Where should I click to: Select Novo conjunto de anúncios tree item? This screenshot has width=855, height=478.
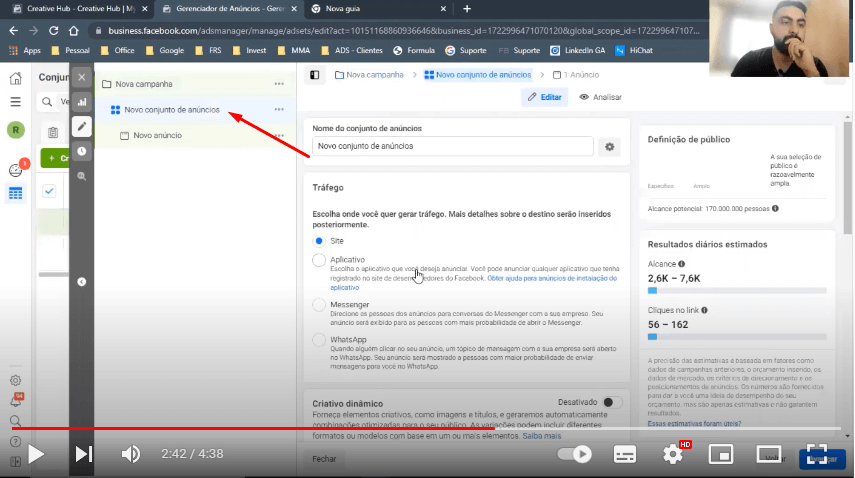(x=172, y=110)
